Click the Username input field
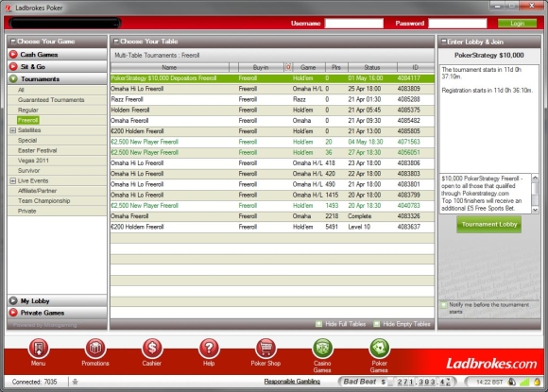The height and width of the screenshot is (392, 548). pyautogui.click(x=353, y=24)
